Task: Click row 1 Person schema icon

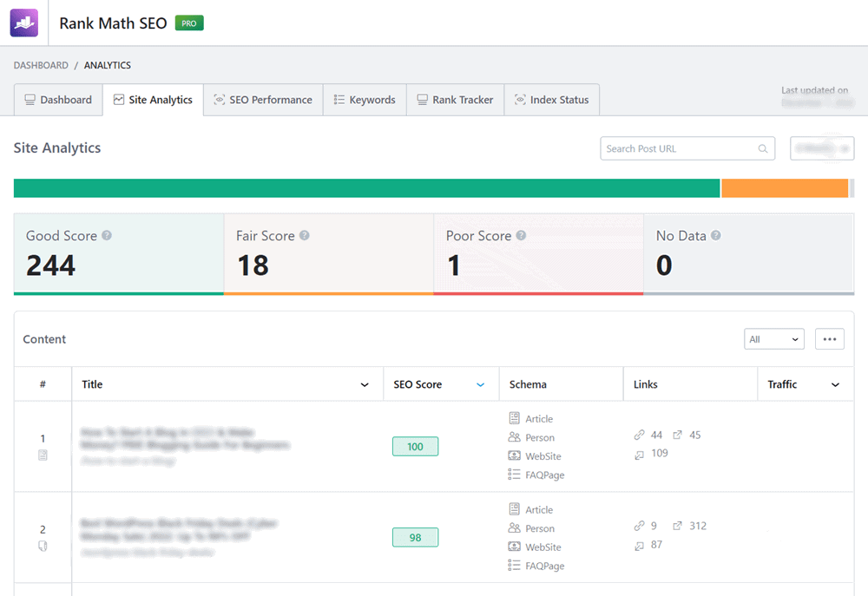Action: (514, 436)
